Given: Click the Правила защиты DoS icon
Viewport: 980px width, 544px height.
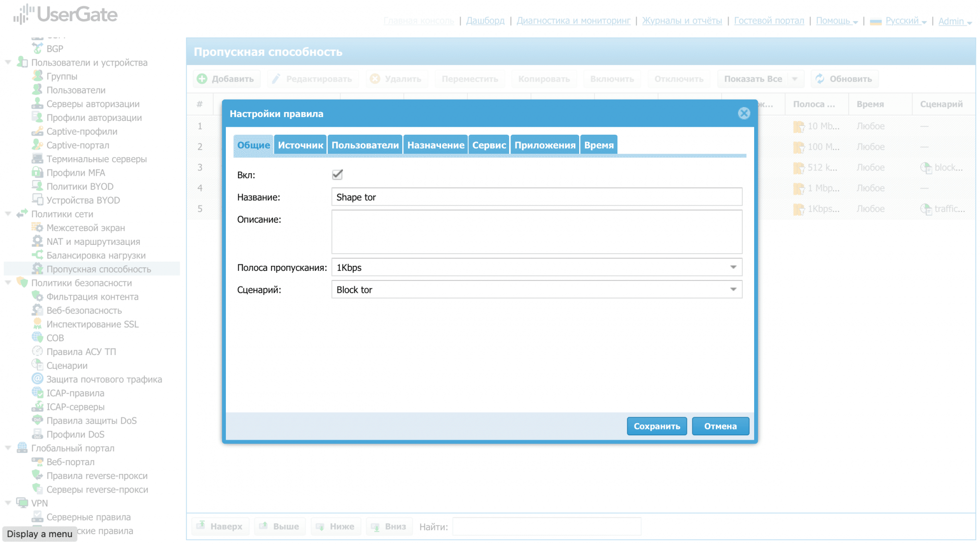Looking at the screenshot, I should click(x=37, y=420).
